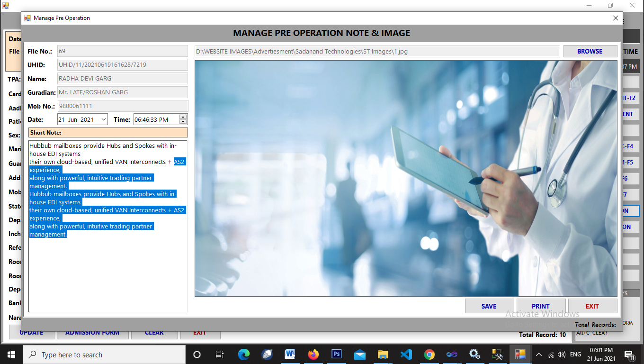644x364 pixels.
Task: Increase time with the up spinner arrow
Action: [183, 117]
